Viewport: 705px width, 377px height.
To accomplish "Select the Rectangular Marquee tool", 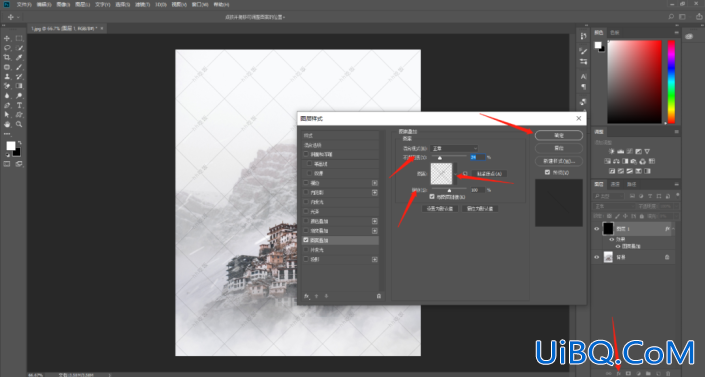I will [19, 39].
